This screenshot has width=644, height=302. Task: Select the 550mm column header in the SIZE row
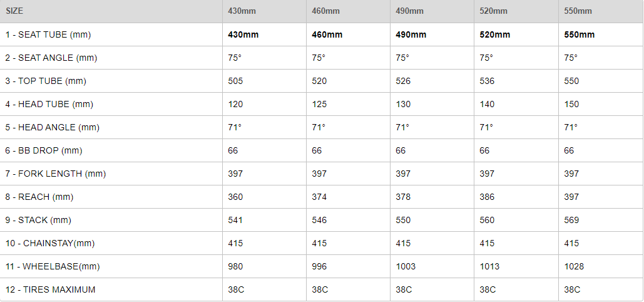click(x=578, y=11)
